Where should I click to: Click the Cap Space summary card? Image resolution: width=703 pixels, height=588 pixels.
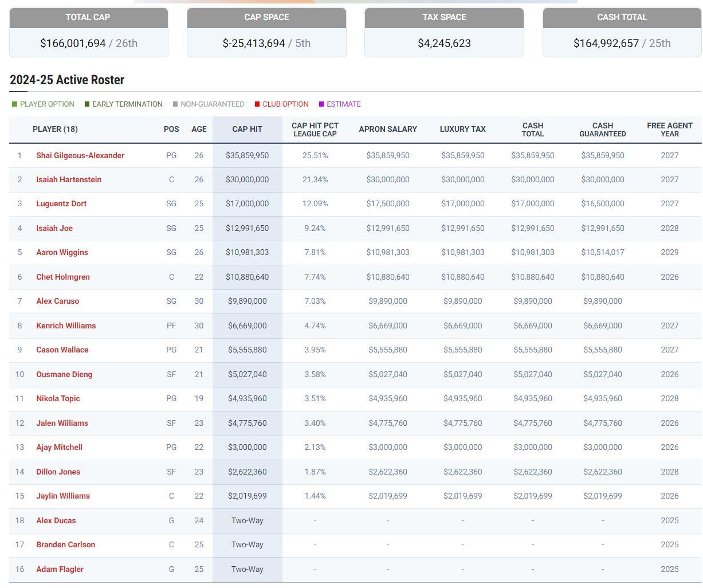coord(266,33)
